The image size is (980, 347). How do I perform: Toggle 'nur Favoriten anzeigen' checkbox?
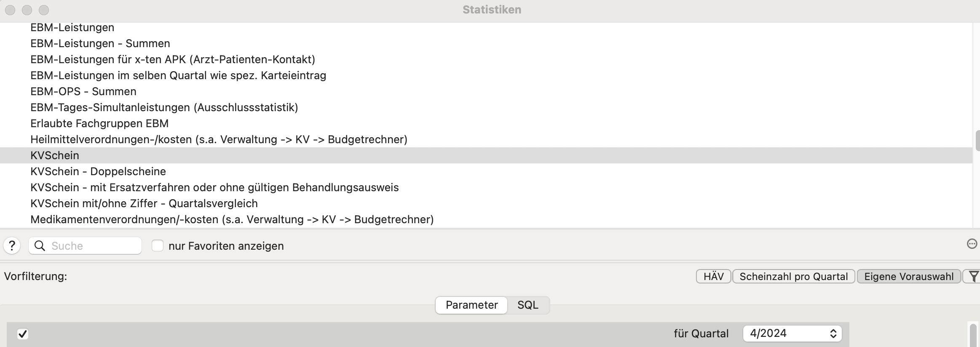coord(158,246)
